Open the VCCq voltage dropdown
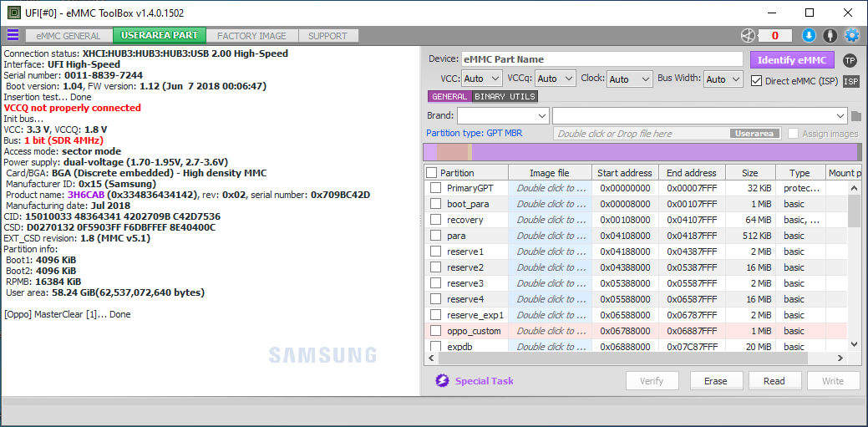 [556, 79]
